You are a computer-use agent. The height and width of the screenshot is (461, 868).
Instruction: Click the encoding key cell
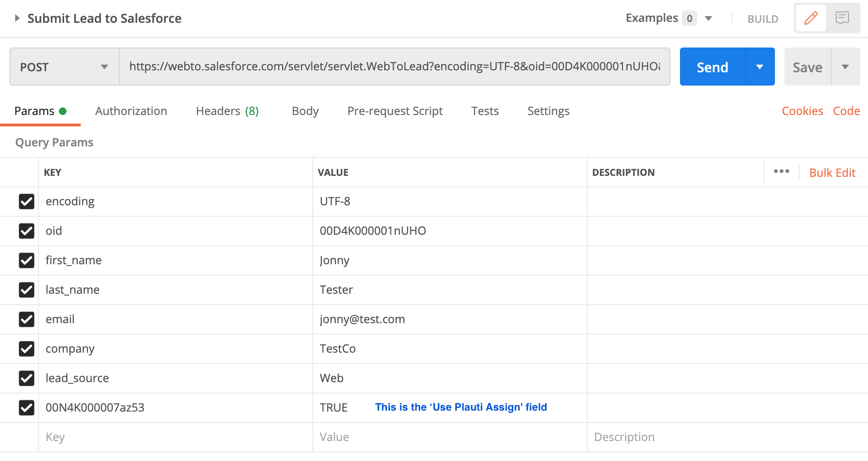tap(176, 202)
